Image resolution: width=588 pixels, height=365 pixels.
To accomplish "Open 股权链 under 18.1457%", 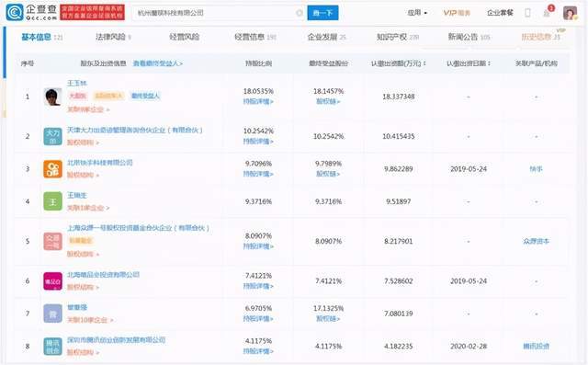I will tap(328, 101).
